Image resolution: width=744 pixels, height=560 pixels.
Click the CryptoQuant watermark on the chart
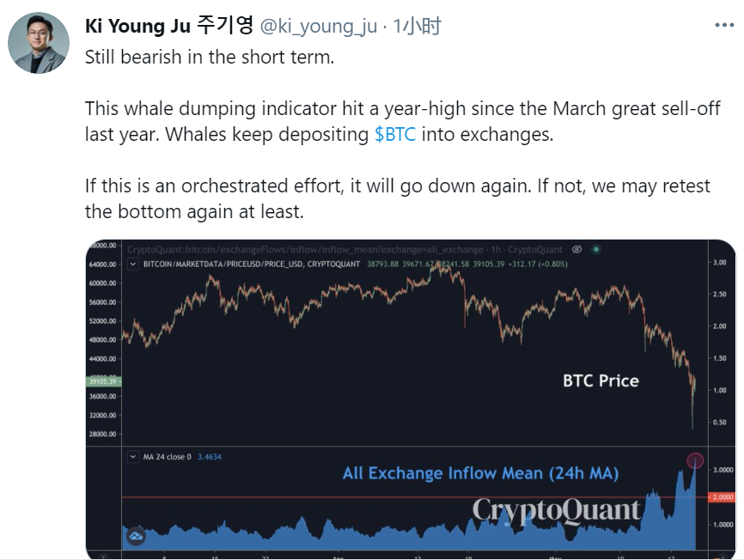[556, 511]
